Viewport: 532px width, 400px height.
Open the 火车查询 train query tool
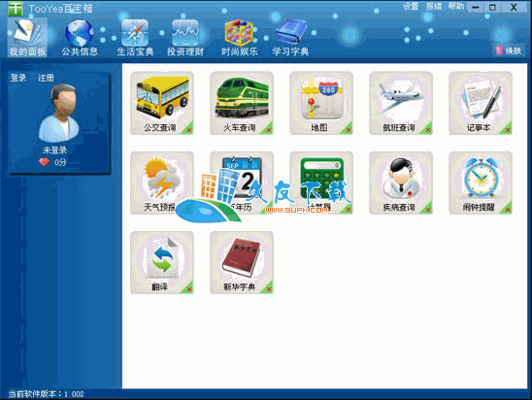pyautogui.click(x=242, y=103)
